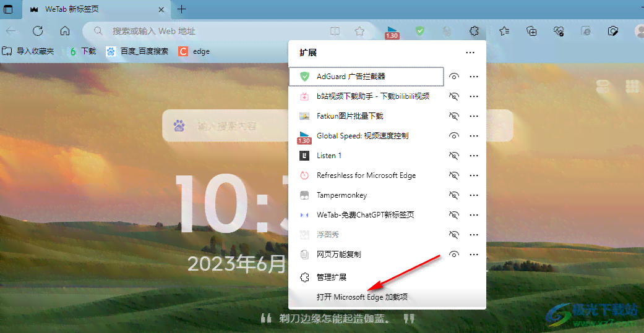
Task: Open Browser essentials heart icon
Action: (559, 31)
